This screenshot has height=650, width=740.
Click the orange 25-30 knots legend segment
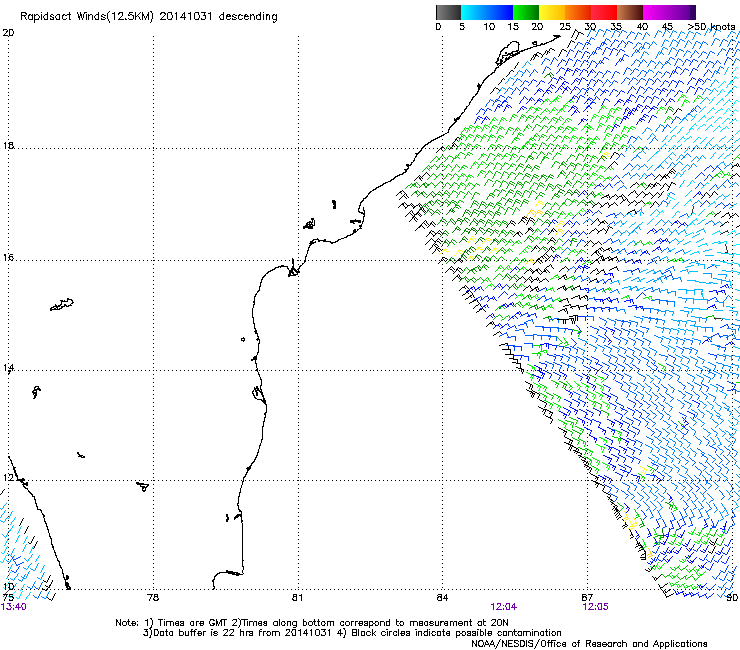(x=578, y=12)
